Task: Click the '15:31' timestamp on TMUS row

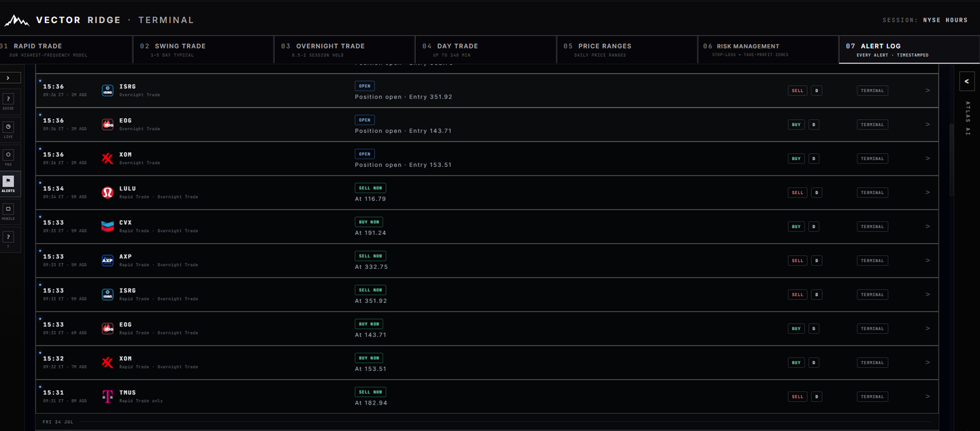Action: point(53,393)
